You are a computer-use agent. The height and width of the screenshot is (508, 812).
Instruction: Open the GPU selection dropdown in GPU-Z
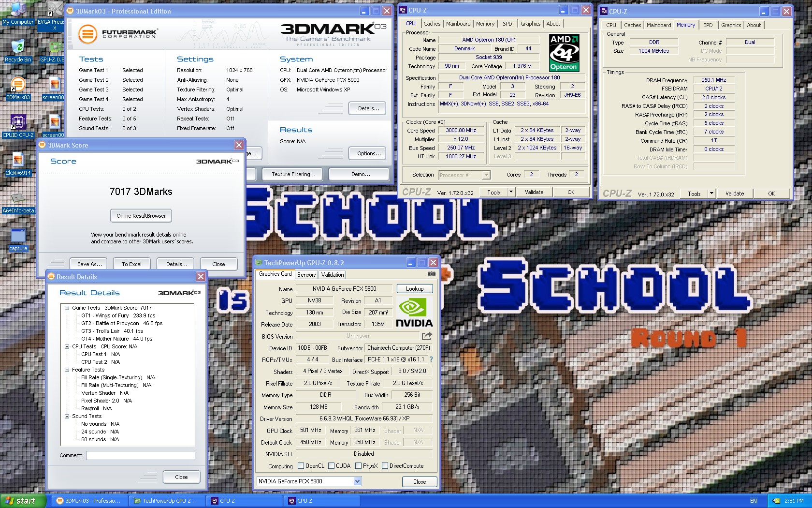coord(358,481)
